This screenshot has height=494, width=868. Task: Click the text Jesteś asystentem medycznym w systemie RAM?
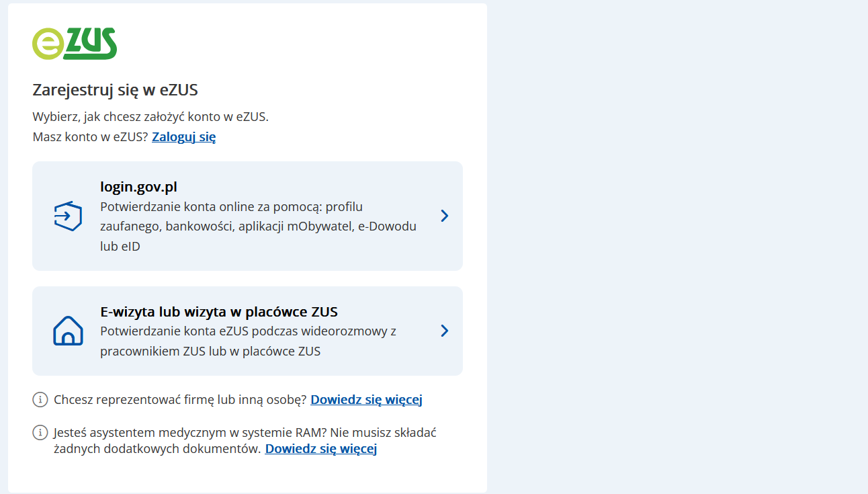(x=190, y=432)
